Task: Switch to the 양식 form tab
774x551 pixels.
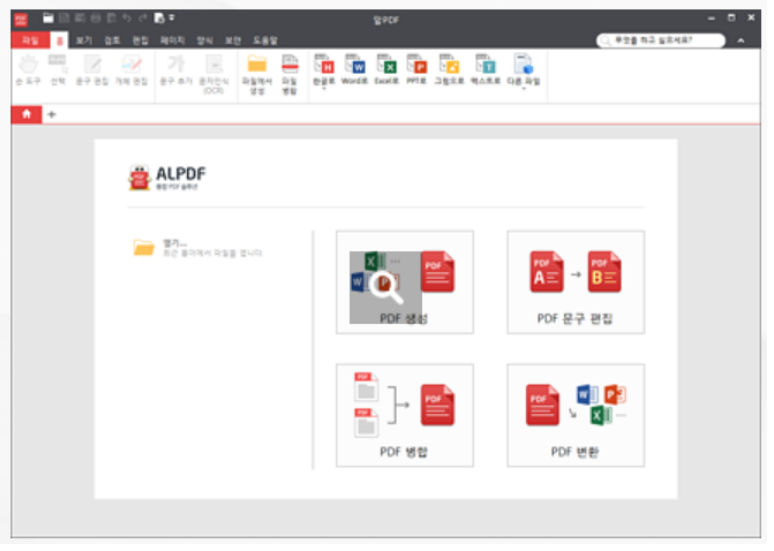Action: (206, 41)
